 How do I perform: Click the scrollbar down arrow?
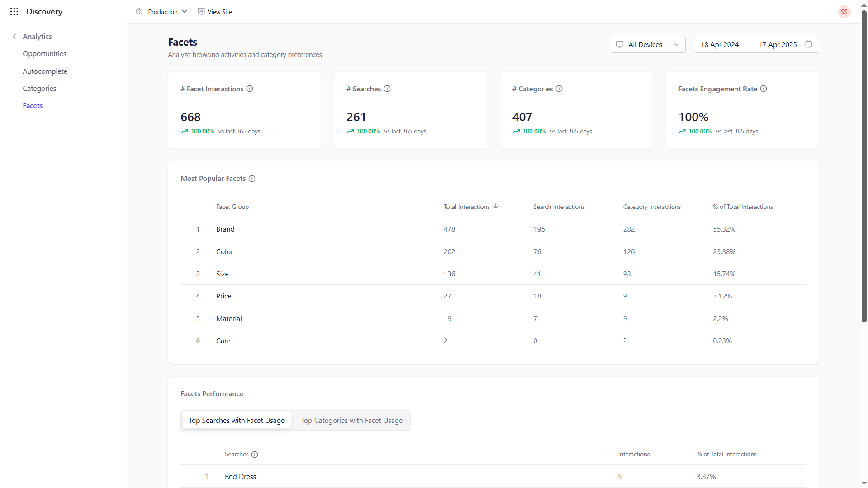(864, 483)
